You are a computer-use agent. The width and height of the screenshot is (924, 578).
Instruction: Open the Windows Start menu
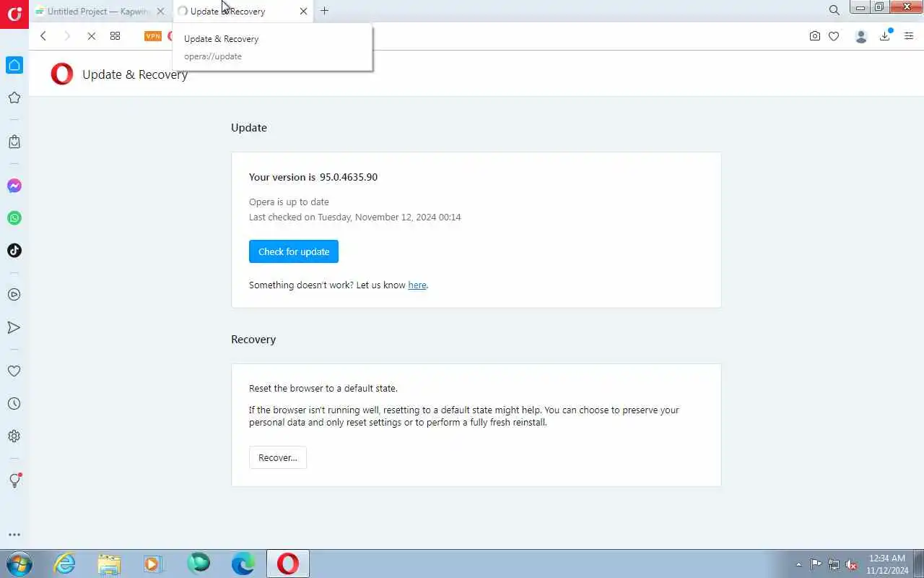coord(19,564)
